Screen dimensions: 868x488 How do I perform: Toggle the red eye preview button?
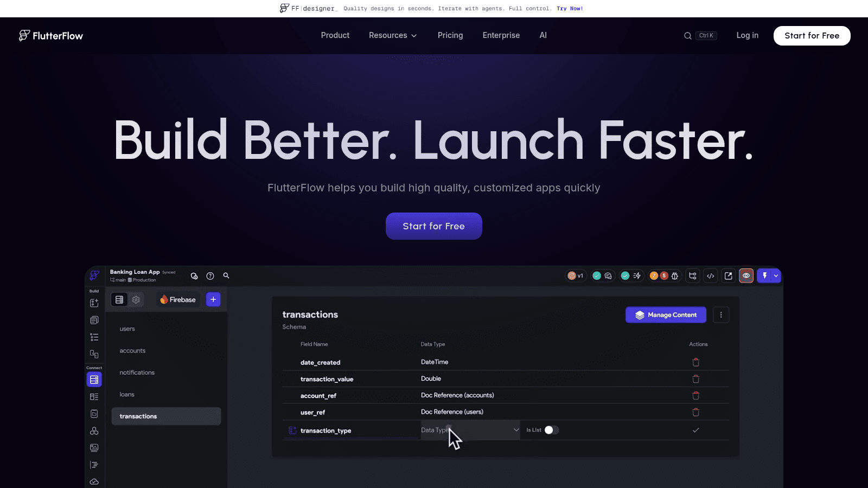(746, 276)
